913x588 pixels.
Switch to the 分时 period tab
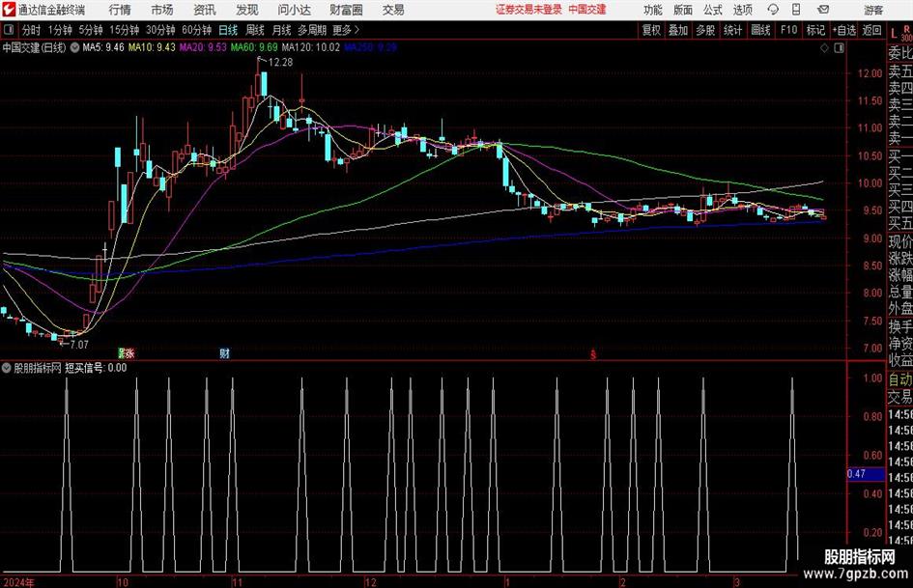point(31,30)
